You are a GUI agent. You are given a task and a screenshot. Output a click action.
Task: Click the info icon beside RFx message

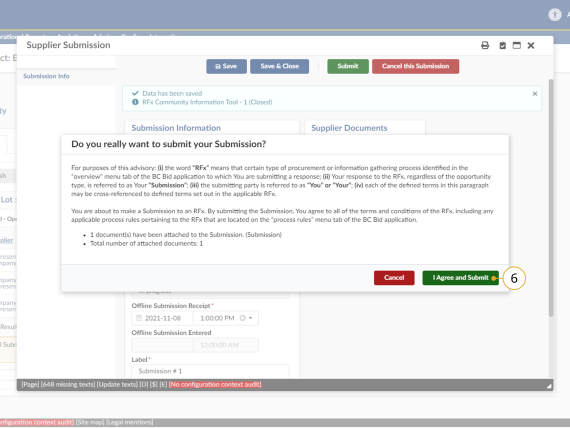(x=135, y=102)
